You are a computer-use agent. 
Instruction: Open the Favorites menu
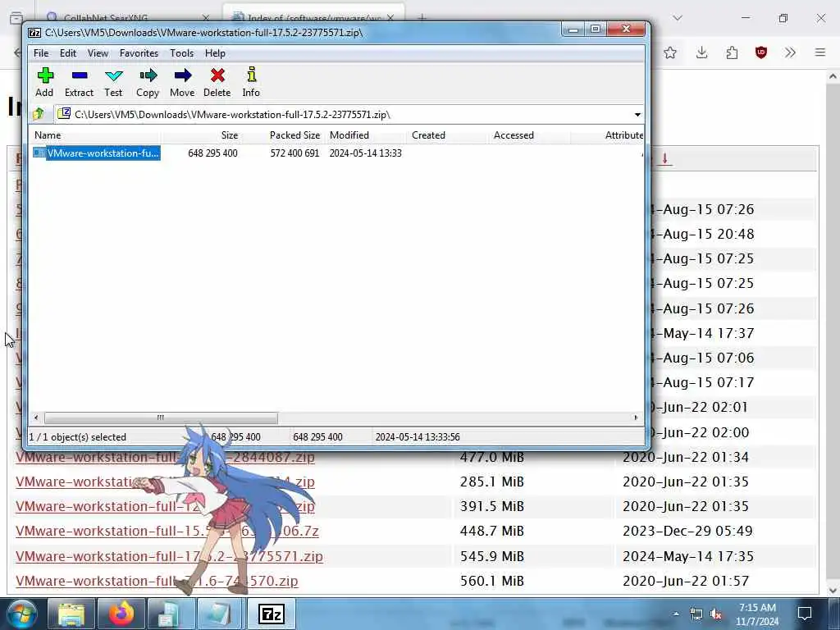coord(139,53)
